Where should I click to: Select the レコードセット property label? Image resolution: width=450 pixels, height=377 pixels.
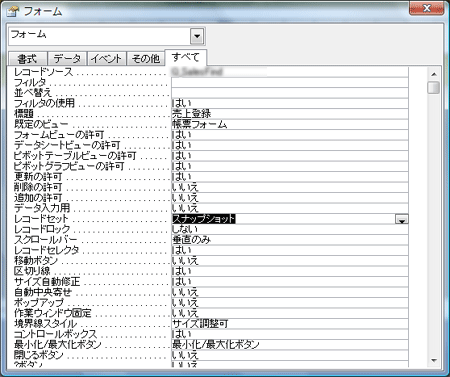tap(41, 219)
